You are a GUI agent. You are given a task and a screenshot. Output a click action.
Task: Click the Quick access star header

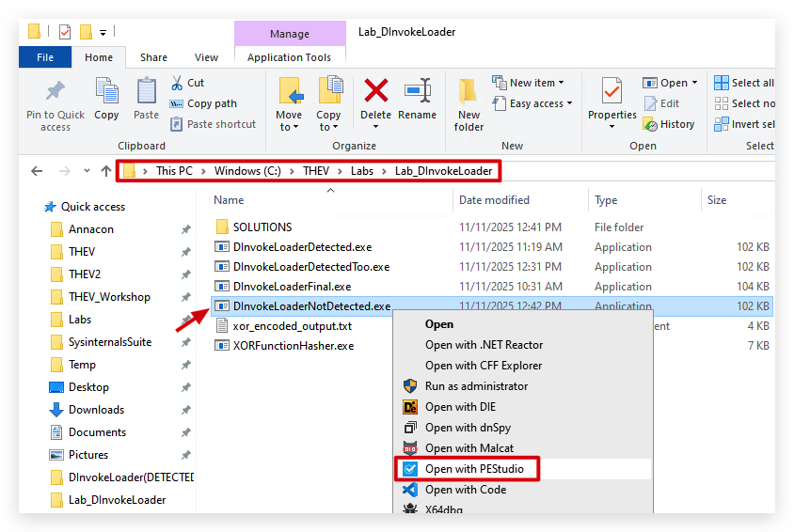pos(85,207)
